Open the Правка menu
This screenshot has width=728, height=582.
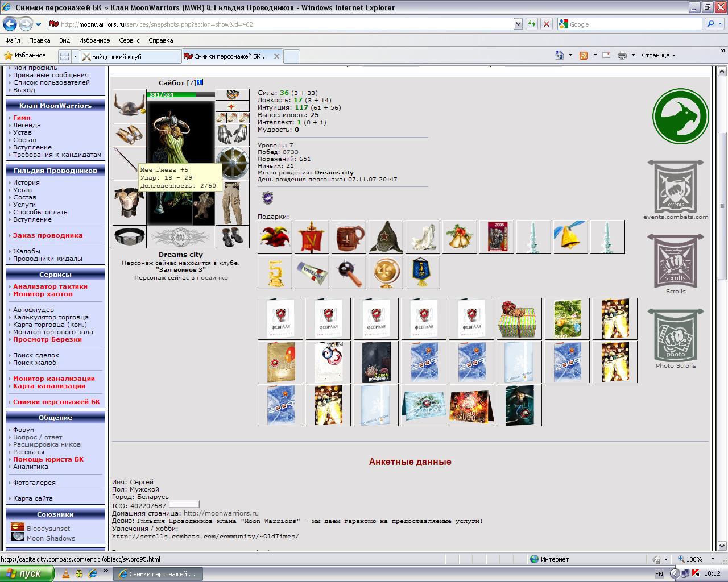point(39,40)
